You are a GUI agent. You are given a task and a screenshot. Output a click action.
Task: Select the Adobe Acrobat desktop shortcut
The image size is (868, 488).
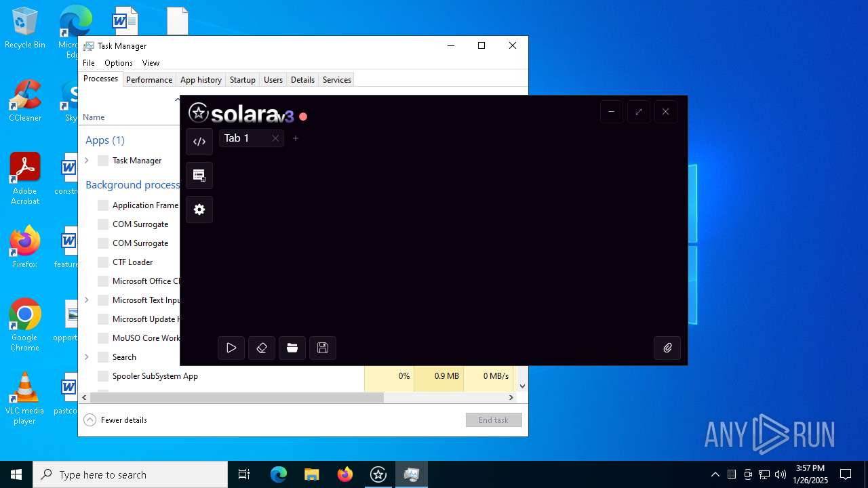tap(25, 179)
